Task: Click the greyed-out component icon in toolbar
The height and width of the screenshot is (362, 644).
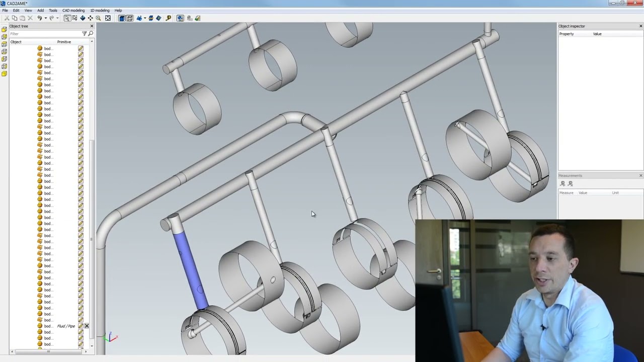Action: (x=189, y=18)
